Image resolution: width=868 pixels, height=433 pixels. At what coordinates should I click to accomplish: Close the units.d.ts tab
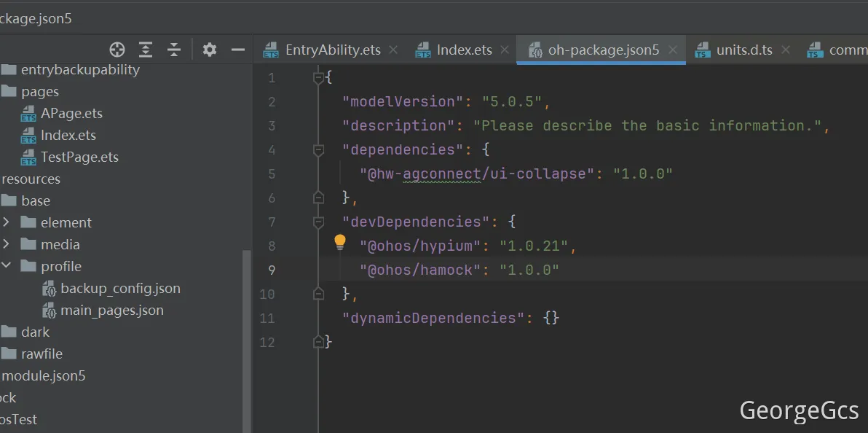click(785, 50)
